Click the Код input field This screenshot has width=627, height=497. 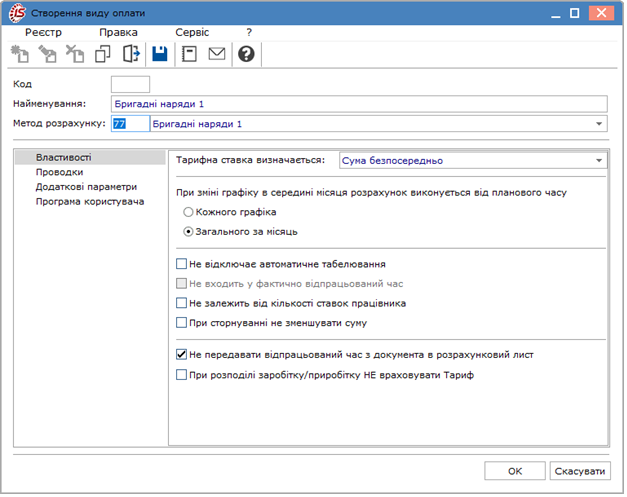click(131, 85)
